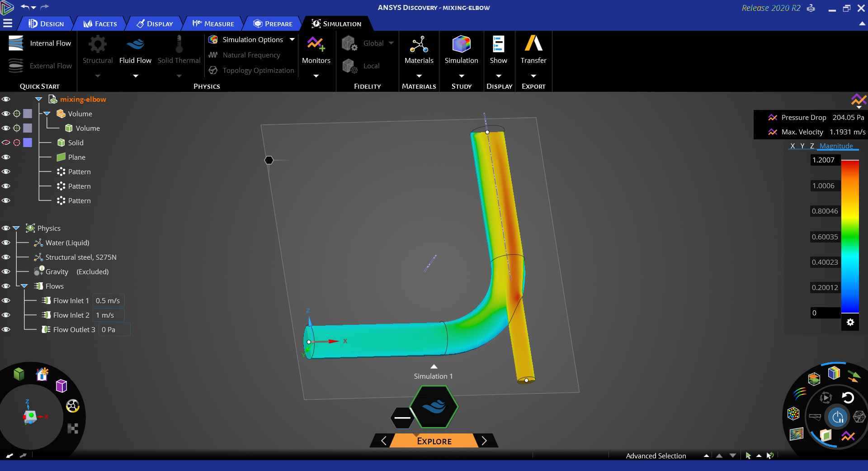Open the Transfer dropdown arrow
Screen dimensions: 868x471
[533, 76]
